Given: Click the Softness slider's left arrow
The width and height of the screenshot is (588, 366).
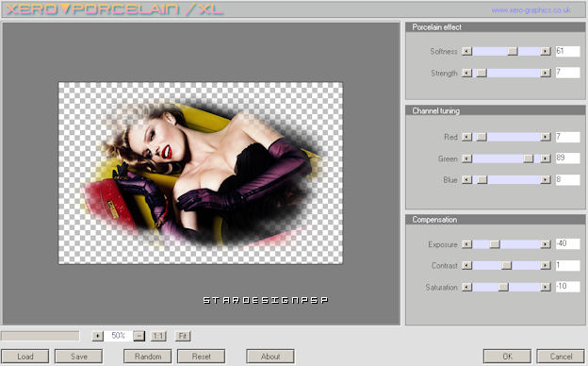Looking at the screenshot, I should (466, 51).
